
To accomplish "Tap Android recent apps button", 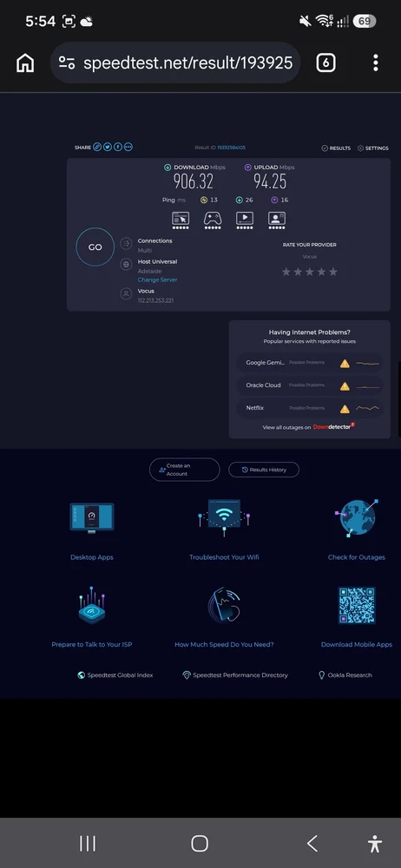I will click(x=88, y=844).
